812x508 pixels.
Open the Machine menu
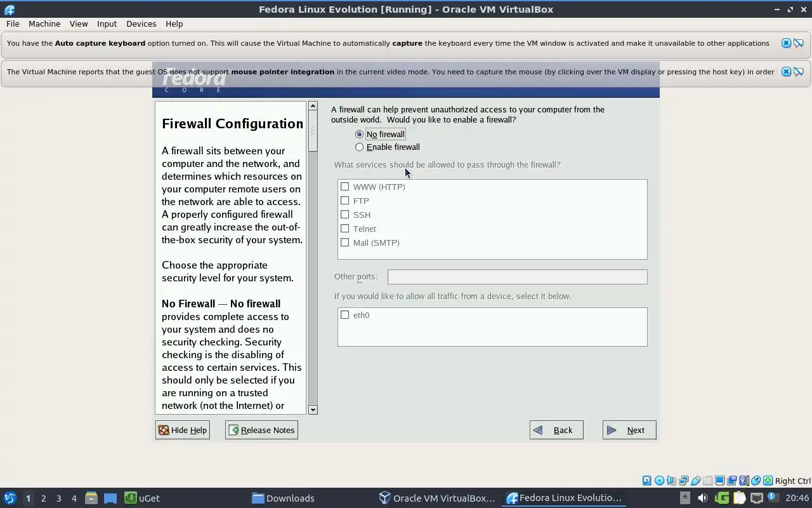pyautogui.click(x=44, y=23)
